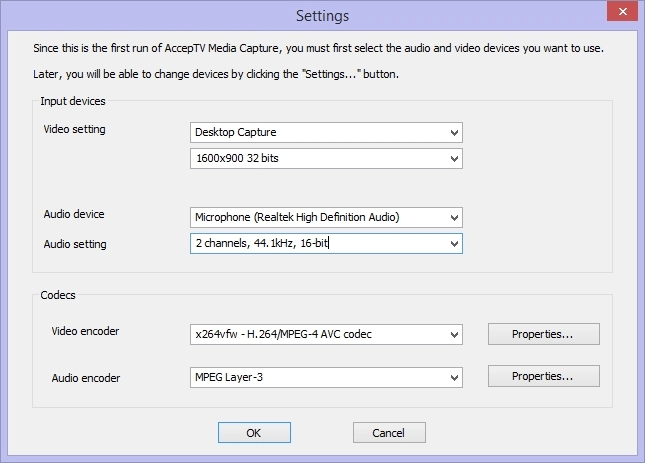Click the Audio encoder label
Screen dimensions: 645x463
coord(86,378)
